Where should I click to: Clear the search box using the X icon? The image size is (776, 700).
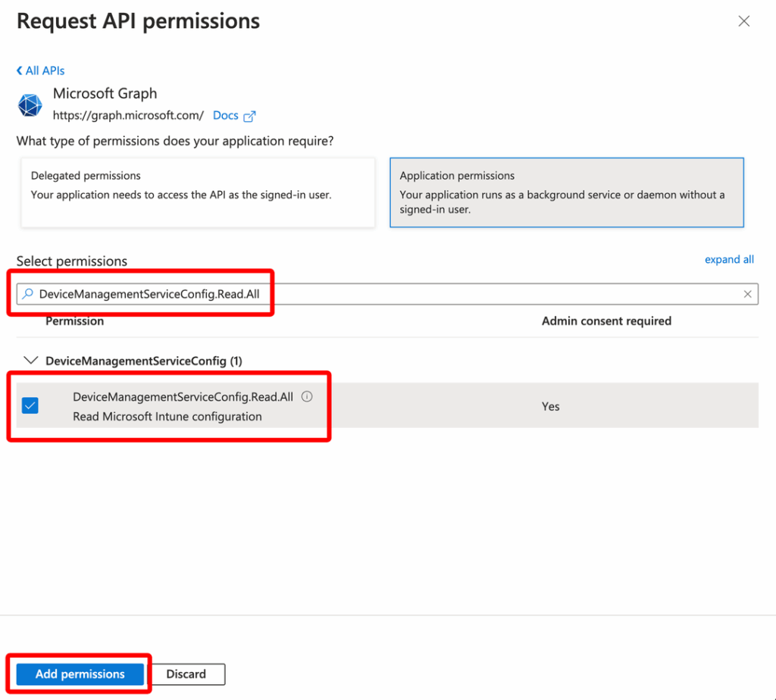tap(748, 294)
